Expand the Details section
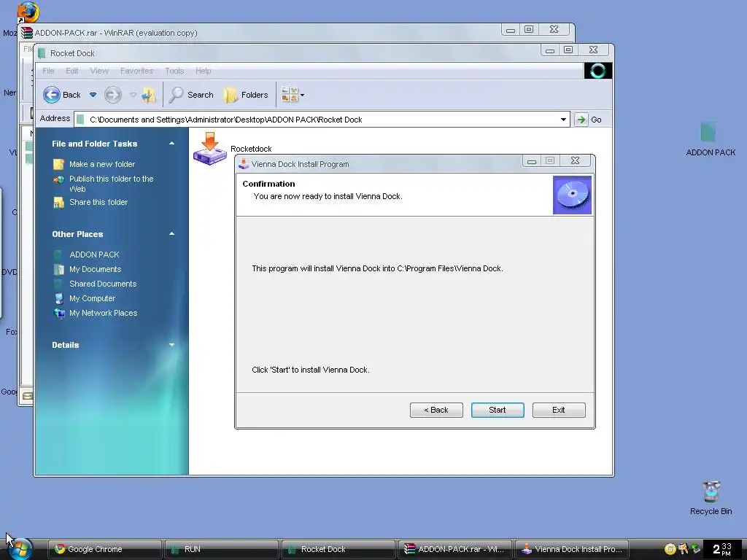This screenshot has width=747, height=560. tap(171, 345)
